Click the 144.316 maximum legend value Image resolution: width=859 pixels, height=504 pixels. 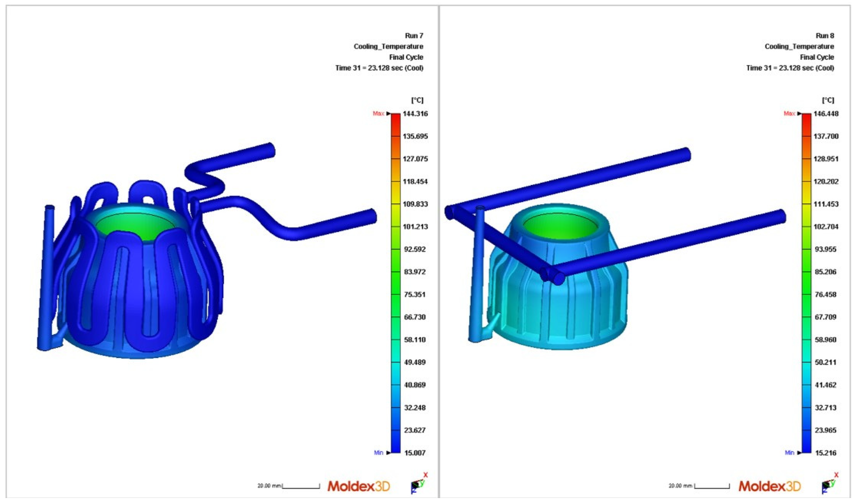[x=415, y=114]
